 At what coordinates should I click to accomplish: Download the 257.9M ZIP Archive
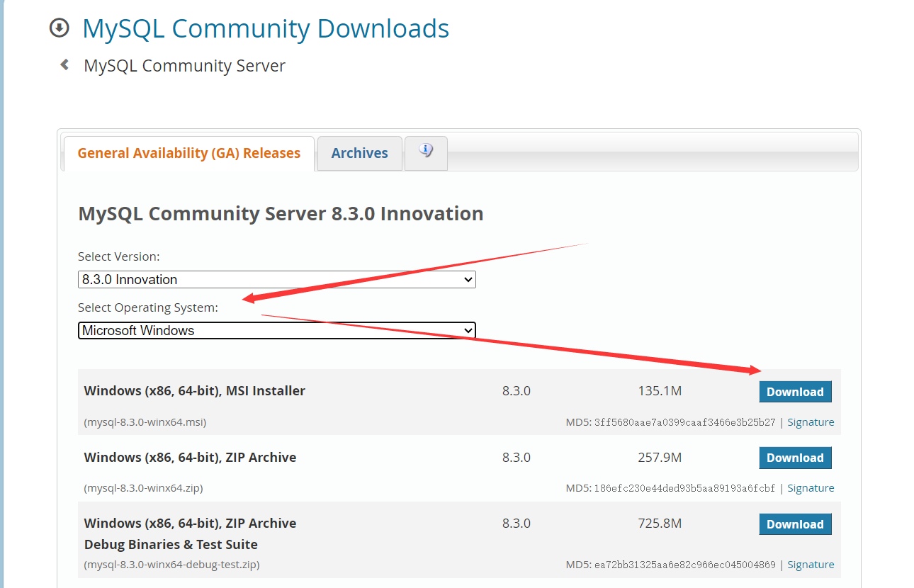click(795, 458)
